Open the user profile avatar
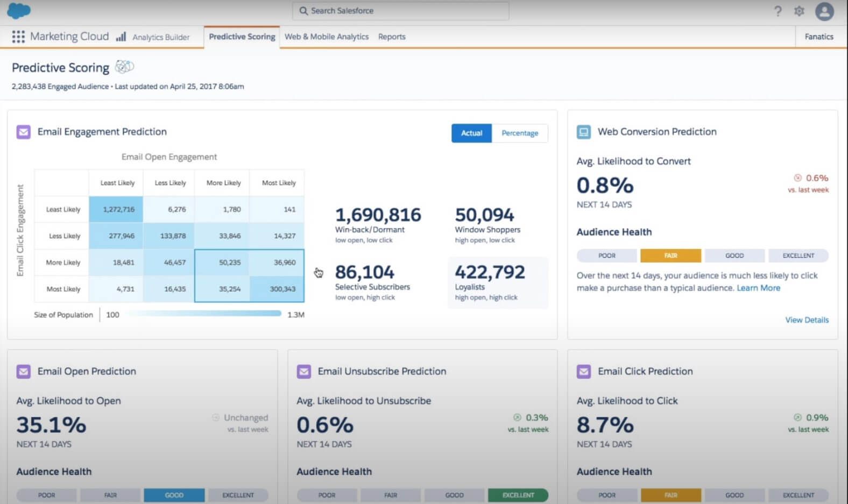Screen dimensions: 848x504 (x=824, y=11)
